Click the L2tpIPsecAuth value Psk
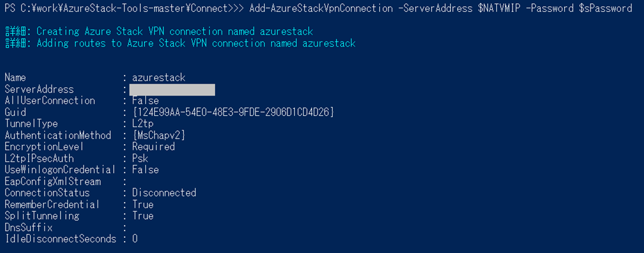The image size is (644, 253). (140, 158)
